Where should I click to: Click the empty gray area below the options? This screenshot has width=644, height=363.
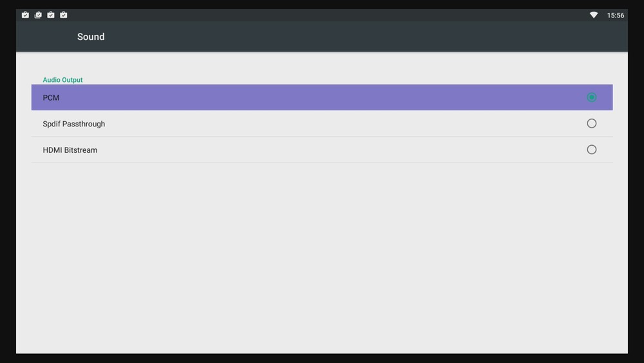[322, 258]
